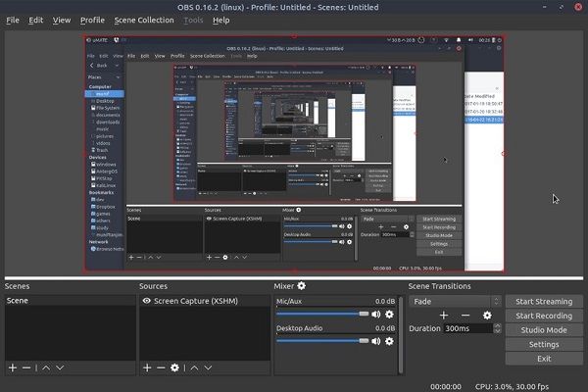The image size is (588, 392).
Task: Adjust the Mic/Aux volume slider
Action: [x=322, y=314]
